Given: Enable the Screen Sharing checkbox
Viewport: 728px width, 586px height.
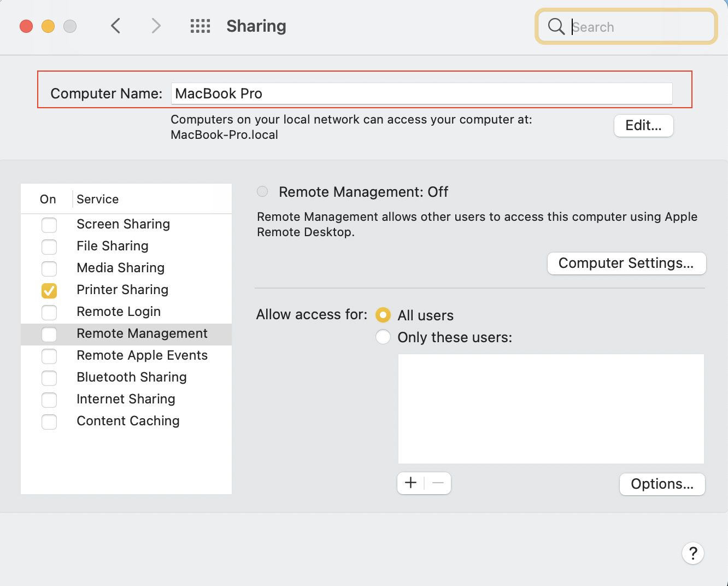Looking at the screenshot, I should [49, 225].
